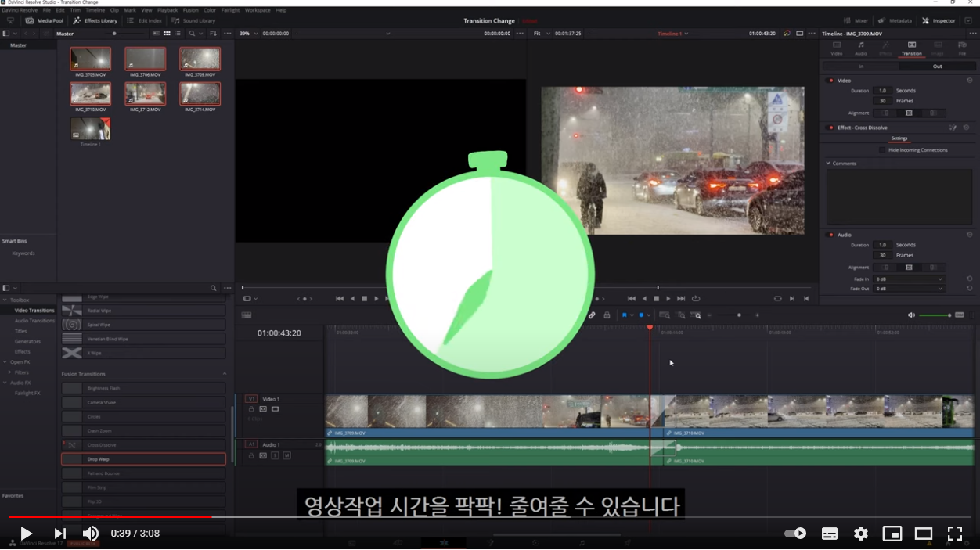Open the Fade Out dropdown
Image resolution: width=980 pixels, height=550 pixels.
910,289
